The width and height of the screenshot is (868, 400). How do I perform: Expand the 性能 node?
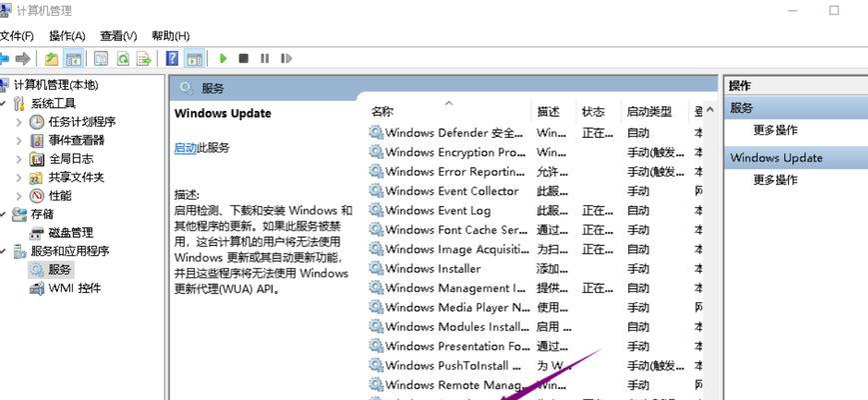click(x=19, y=196)
